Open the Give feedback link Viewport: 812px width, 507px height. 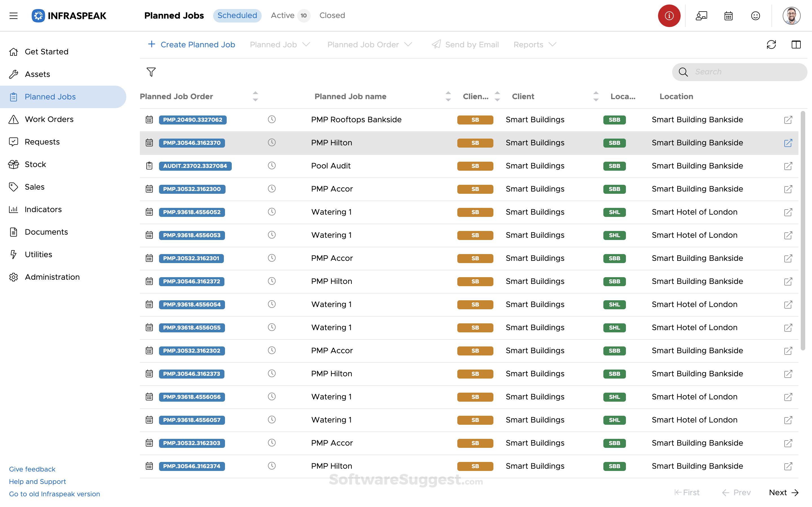tap(32, 469)
